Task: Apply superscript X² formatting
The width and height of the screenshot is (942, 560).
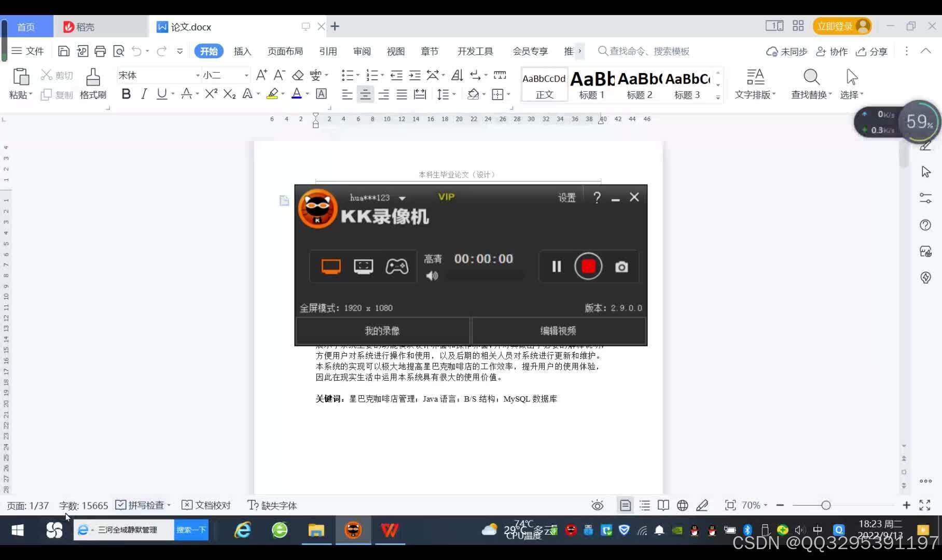Action: (211, 94)
